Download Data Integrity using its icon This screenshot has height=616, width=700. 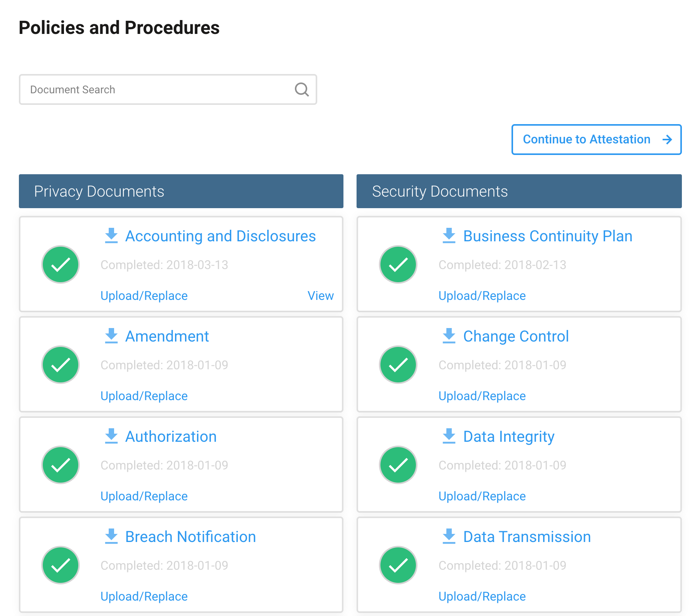(x=449, y=436)
